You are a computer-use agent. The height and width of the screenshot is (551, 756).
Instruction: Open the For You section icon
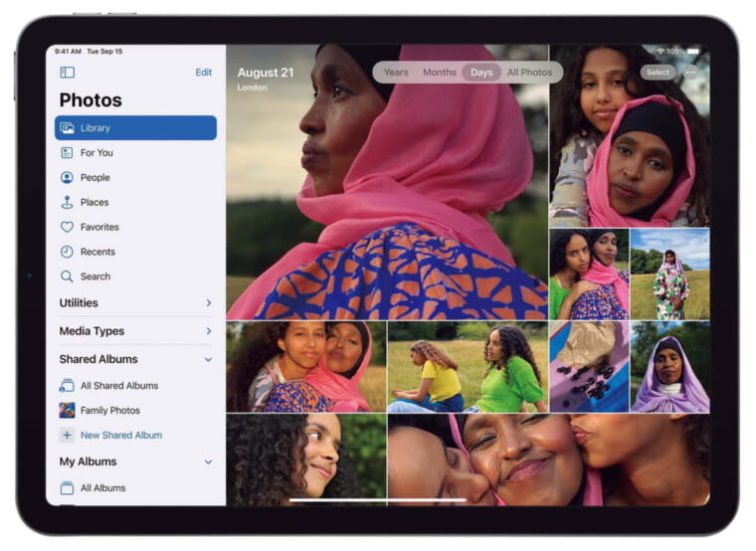(x=67, y=152)
